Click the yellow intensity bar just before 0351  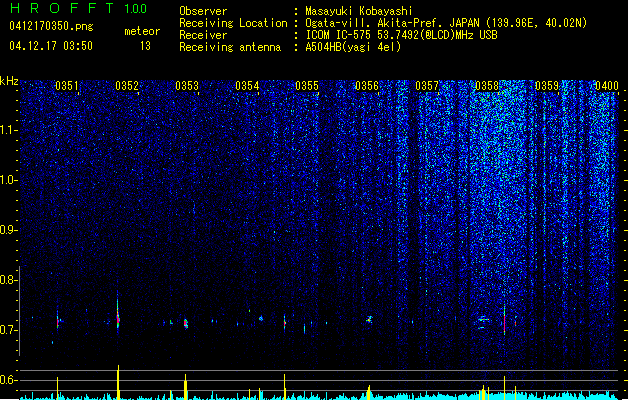(x=57, y=388)
